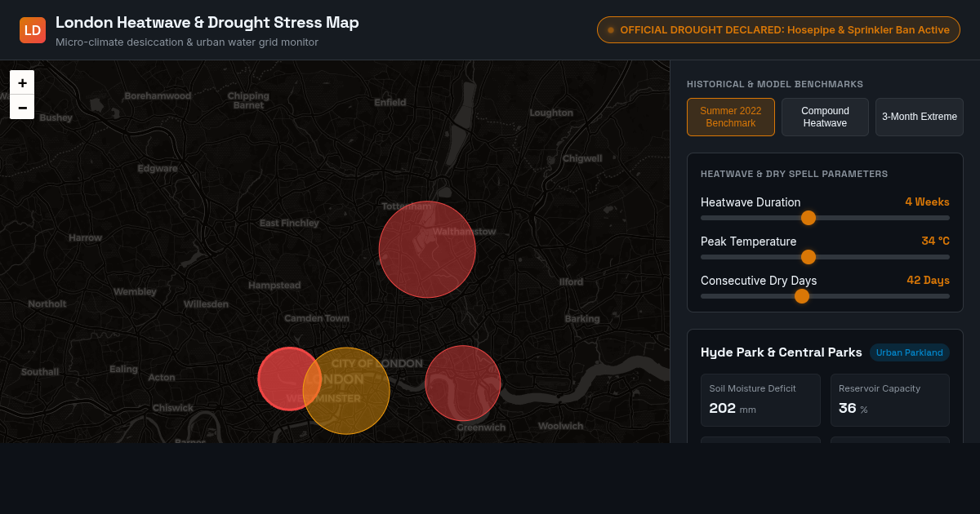
Task: Click the Acton map label
Action: (x=162, y=377)
